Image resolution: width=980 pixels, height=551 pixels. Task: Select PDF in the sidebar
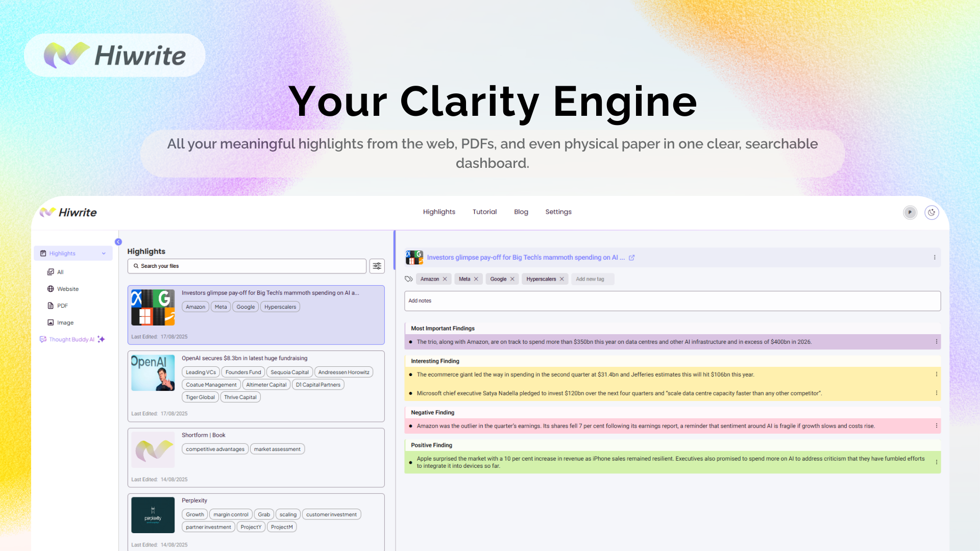(58, 306)
